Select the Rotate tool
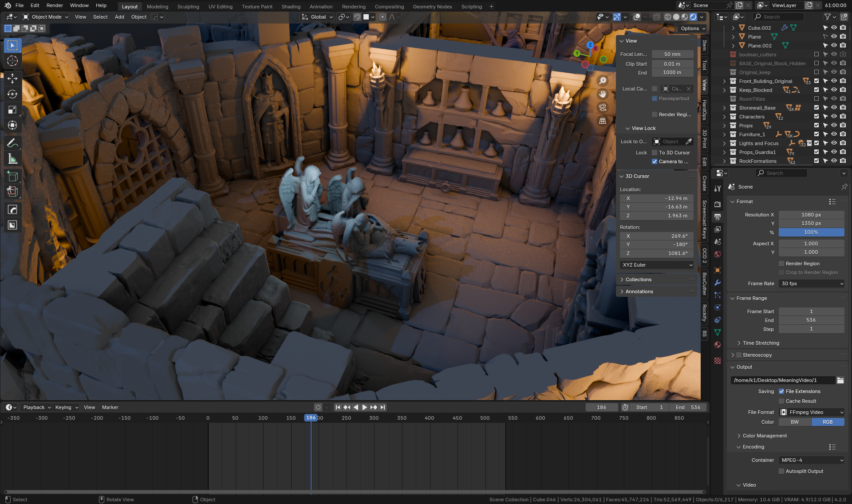The image size is (852, 504). [12, 94]
